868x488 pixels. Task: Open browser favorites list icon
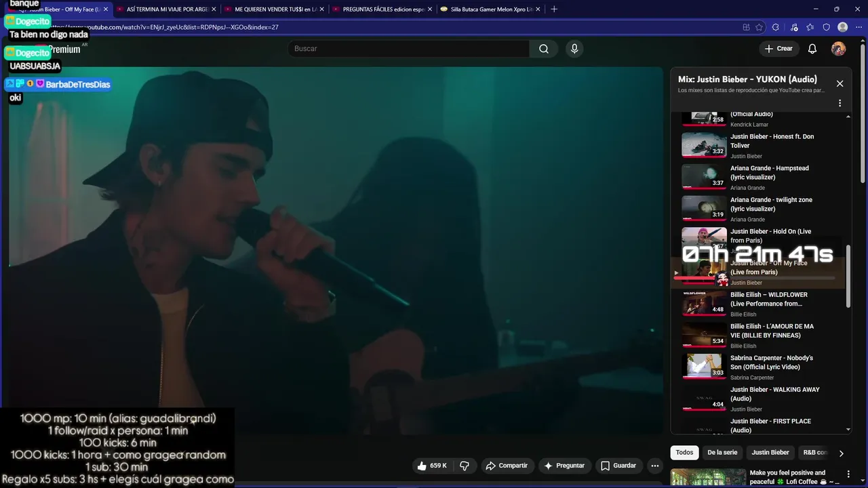[x=810, y=27]
